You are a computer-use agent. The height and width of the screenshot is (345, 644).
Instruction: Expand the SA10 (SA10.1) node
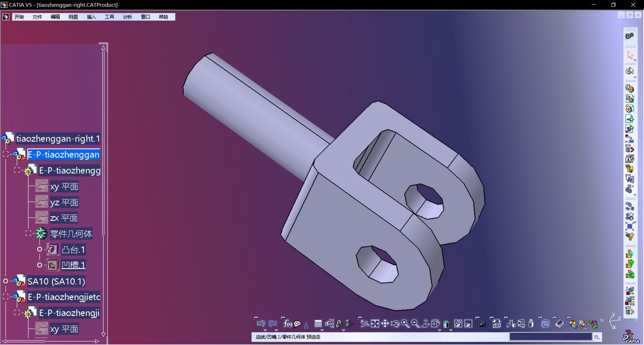pos(6,281)
